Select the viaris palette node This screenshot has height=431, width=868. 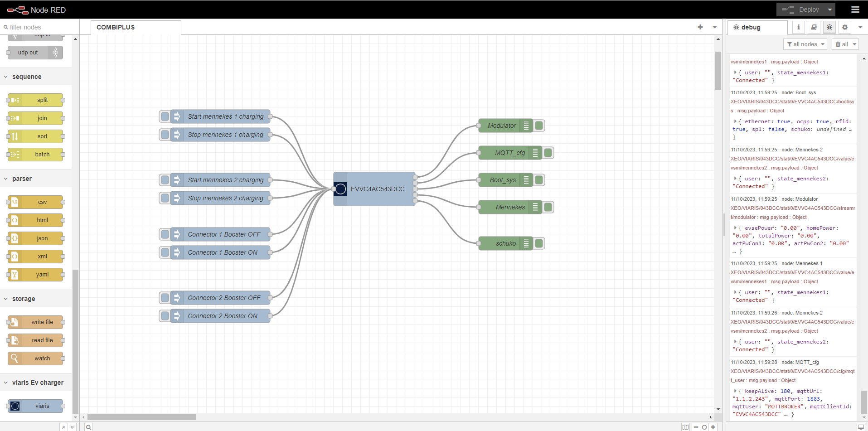pos(35,406)
